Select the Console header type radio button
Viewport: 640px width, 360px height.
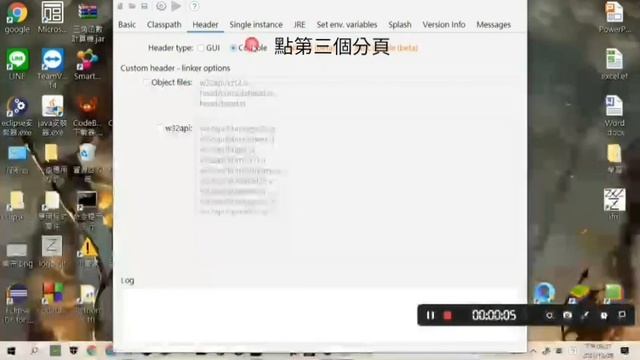coord(233,48)
